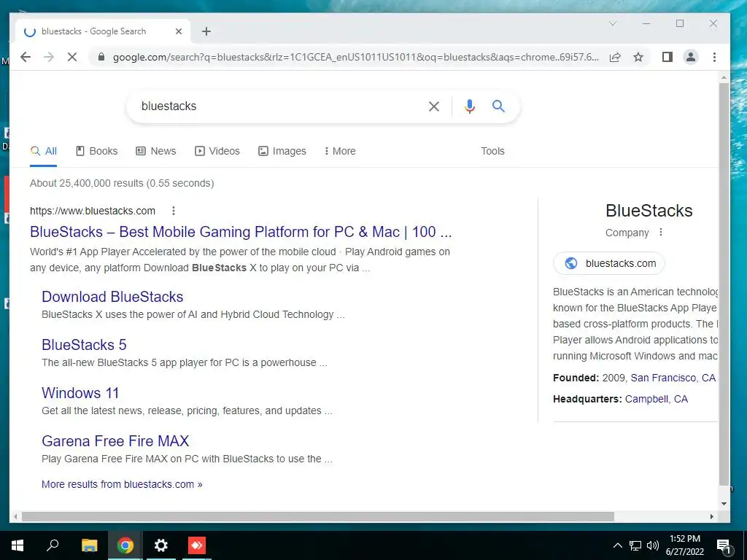Screen dimensions: 747x560
Task: Open File Explorer from taskbar
Action: 89,545
